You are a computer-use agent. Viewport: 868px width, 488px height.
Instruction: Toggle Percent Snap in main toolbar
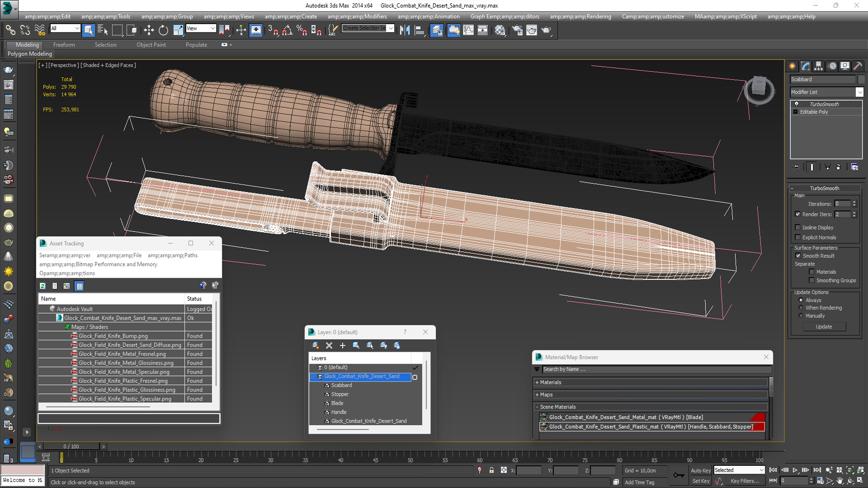click(302, 30)
